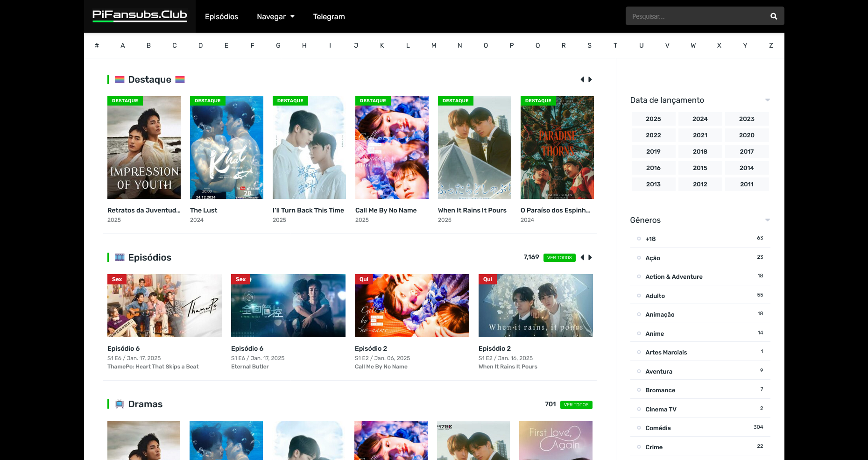Click the film icon beside Episódios heading
The height and width of the screenshot is (460, 868).
(120, 257)
